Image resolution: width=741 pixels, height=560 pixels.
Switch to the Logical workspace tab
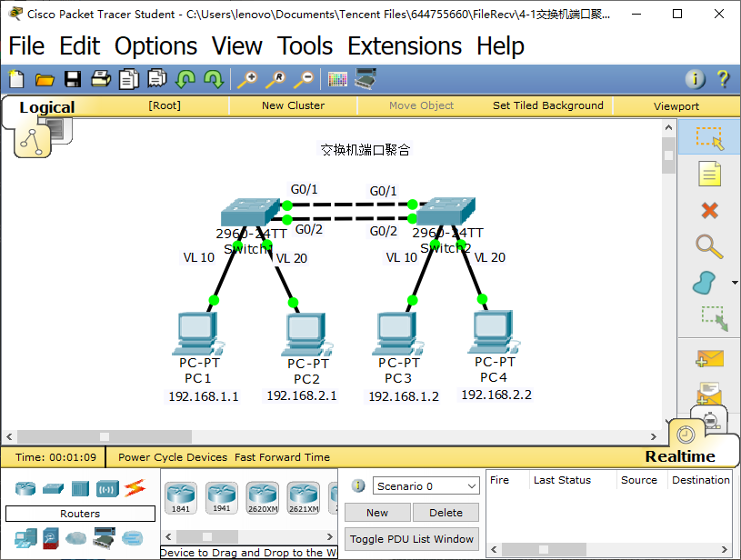(x=46, y=107)
